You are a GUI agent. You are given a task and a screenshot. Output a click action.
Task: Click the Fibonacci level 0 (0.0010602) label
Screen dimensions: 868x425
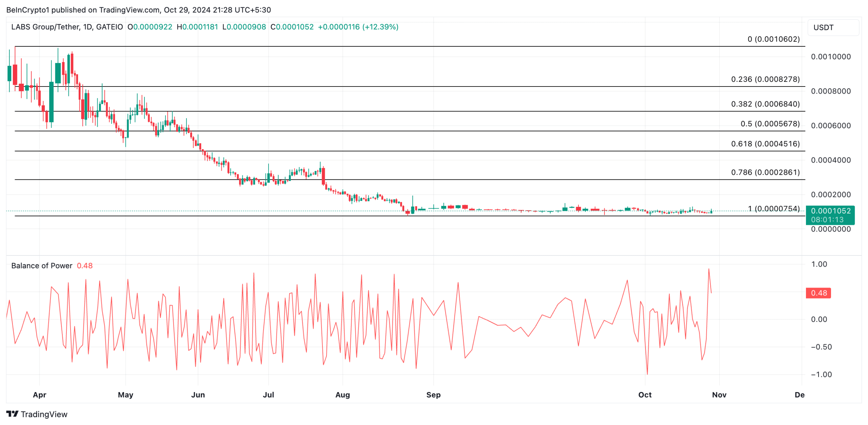(773, 39)
